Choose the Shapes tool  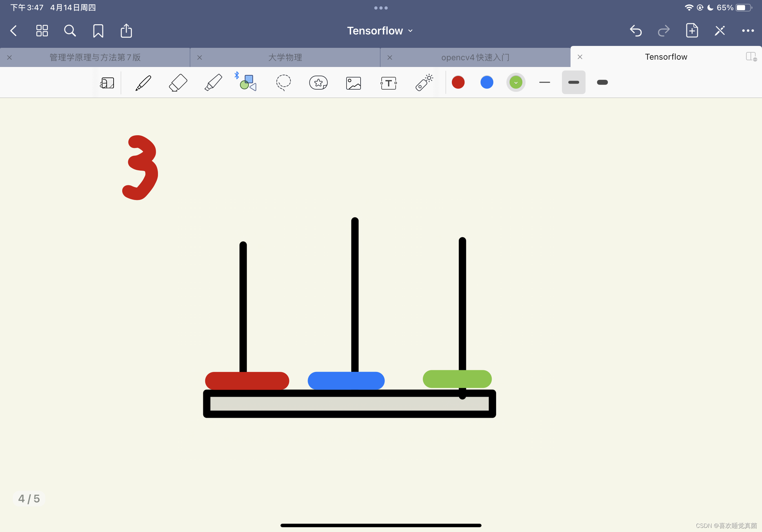(248, 83)
